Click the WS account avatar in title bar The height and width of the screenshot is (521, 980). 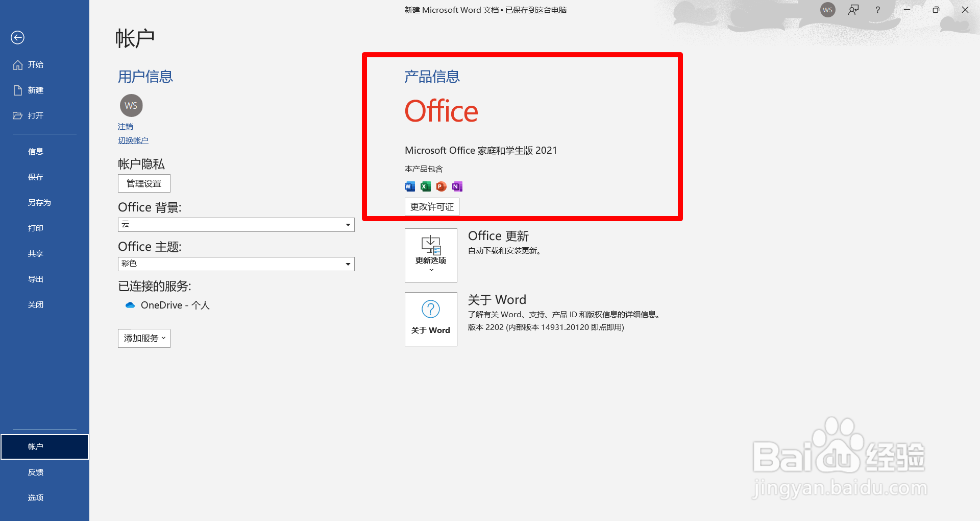(828, 10)
